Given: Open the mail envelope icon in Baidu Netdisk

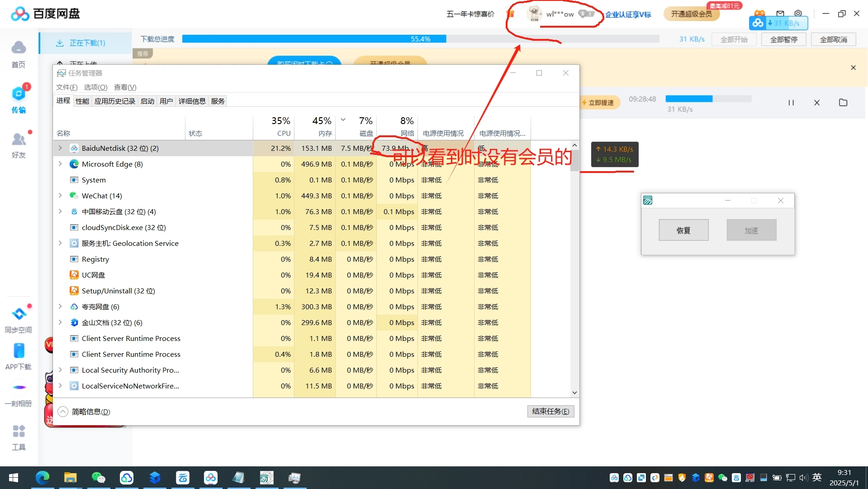Looking at the screenshot, I should pos(780,14).
